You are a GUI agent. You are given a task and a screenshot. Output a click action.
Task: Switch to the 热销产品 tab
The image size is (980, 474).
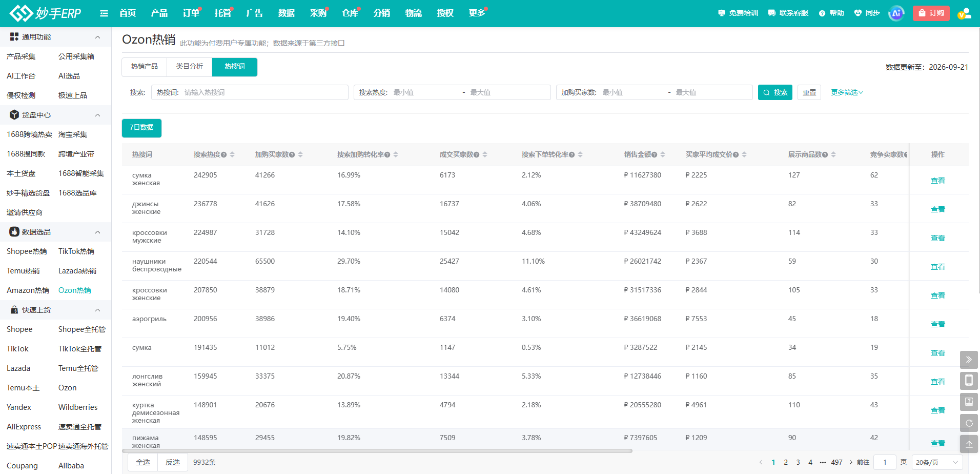tap(145, 67)
